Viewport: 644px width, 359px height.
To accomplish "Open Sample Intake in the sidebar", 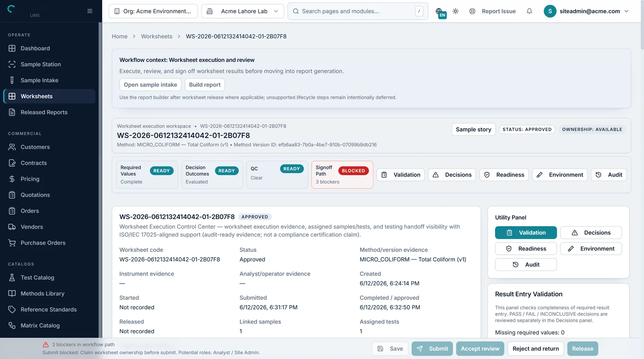I will (49, 80).
